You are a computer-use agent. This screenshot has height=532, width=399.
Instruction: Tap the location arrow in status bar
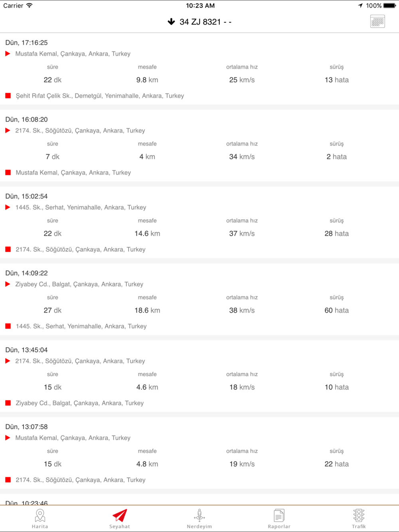tap(360, 6)
